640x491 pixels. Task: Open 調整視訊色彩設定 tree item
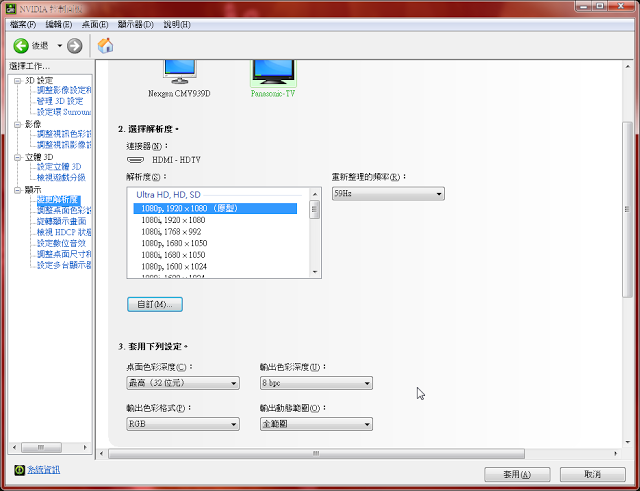(x=64, y=134)
